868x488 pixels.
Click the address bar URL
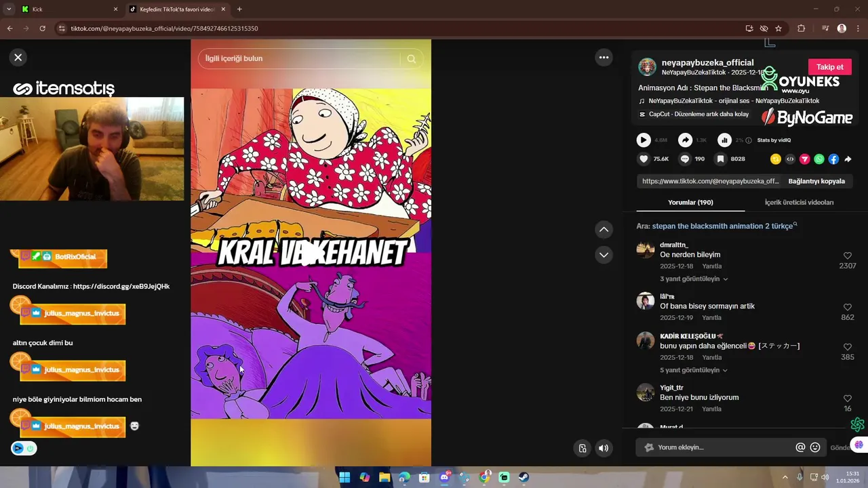coord(165,28)
